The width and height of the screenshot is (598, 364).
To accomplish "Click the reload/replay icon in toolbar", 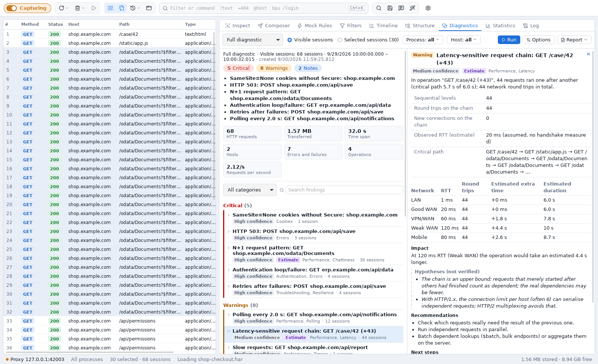I will click(62, 8).
